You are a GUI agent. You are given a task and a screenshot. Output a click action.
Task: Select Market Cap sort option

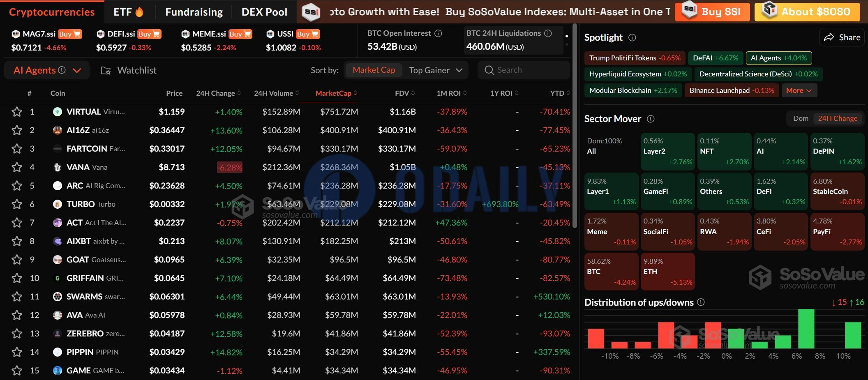coord(374,70)
